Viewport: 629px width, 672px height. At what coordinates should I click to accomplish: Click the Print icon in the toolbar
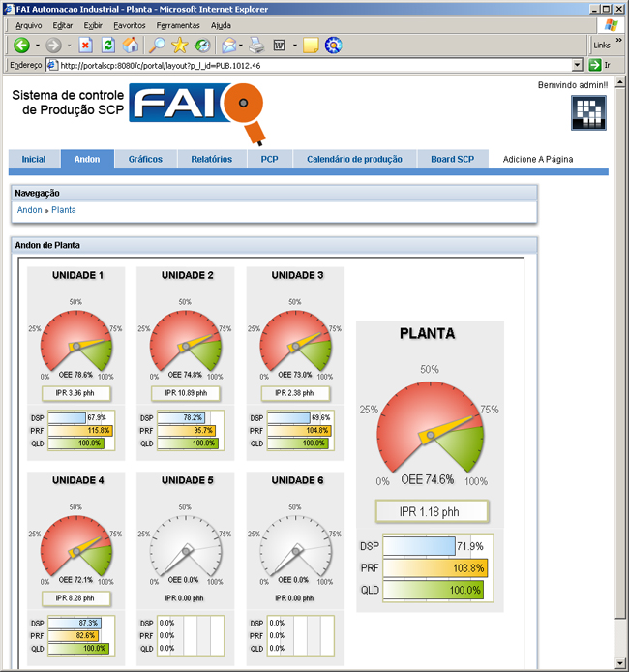[x=256, y=45]
